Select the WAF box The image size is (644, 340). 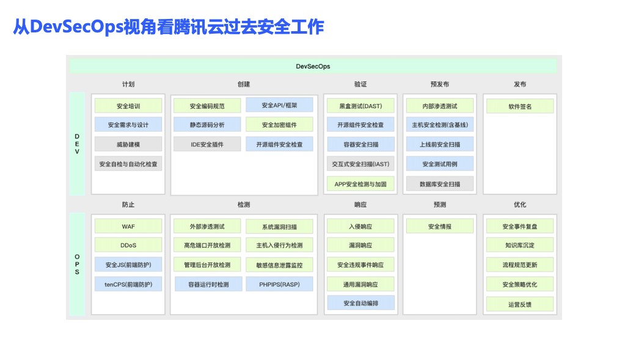click(x=128, y=226)
